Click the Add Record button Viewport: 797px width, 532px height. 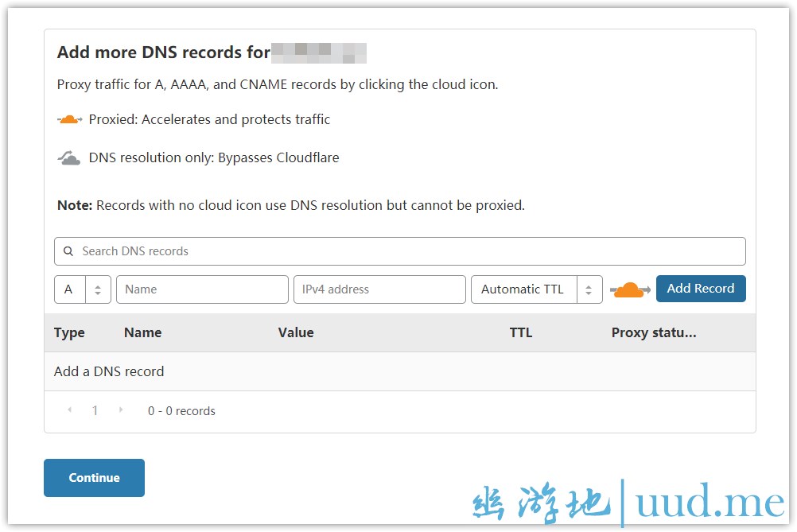[x=700, y=289]
